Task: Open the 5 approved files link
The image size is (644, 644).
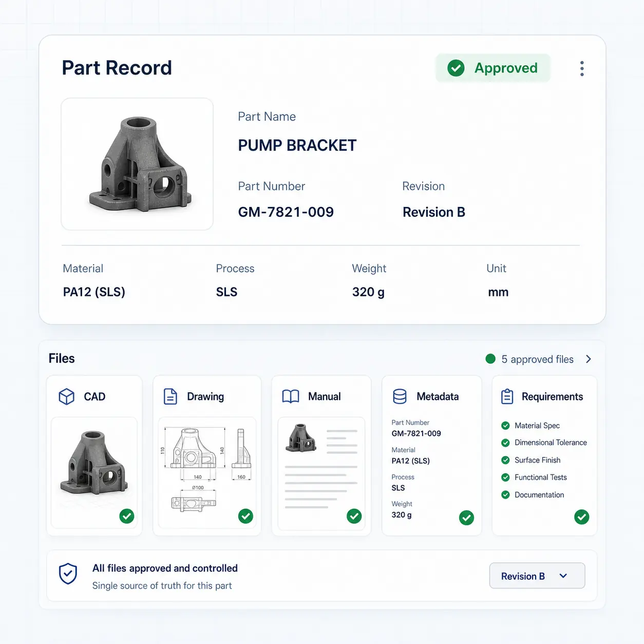Action: click(537, 359)
